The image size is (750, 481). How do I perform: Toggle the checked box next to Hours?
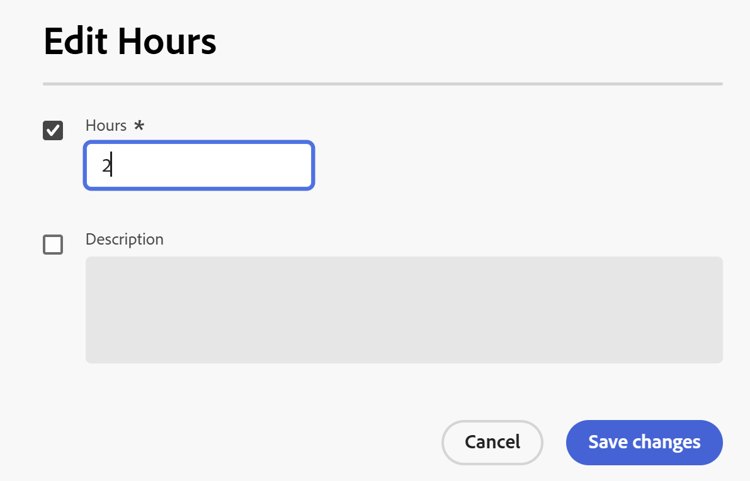(53, 130)
